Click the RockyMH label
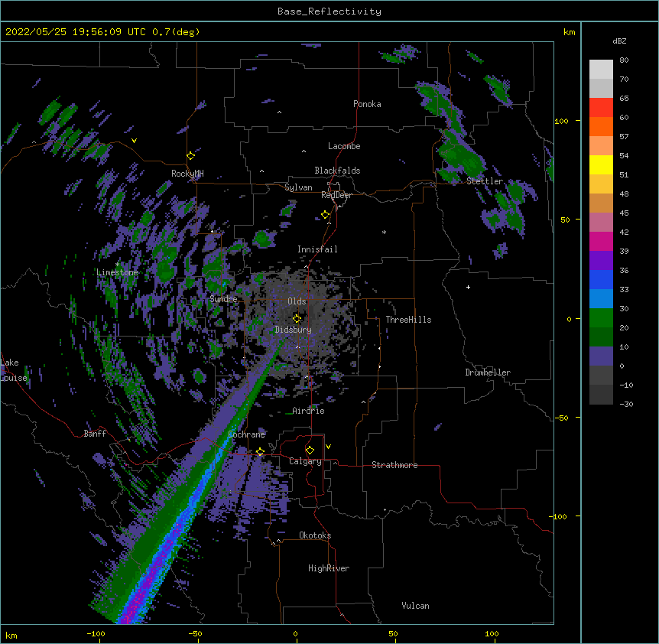 point(187,174)
